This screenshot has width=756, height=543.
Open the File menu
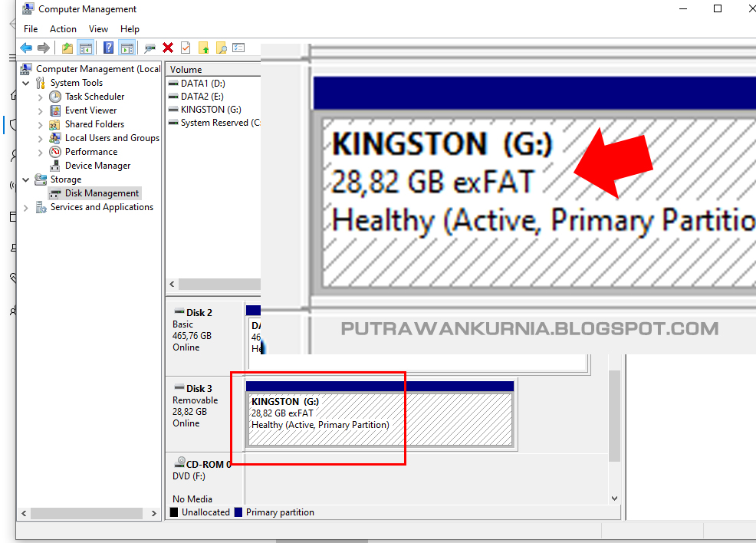[x=31, y=29]
